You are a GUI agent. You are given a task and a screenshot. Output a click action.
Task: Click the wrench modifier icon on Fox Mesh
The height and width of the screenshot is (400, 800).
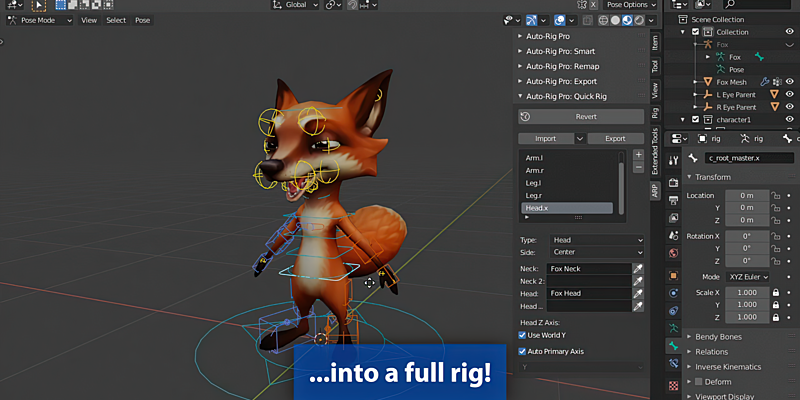[x=765, y=82]
